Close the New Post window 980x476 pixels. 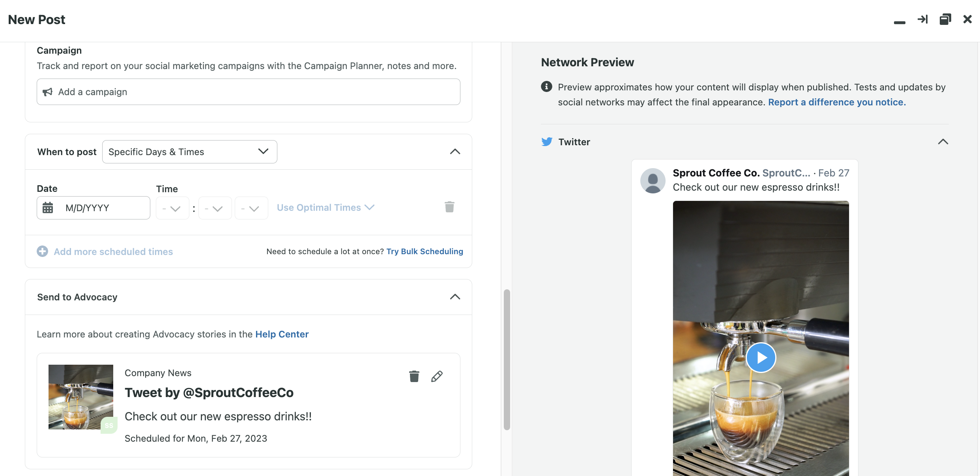[967, 19]
